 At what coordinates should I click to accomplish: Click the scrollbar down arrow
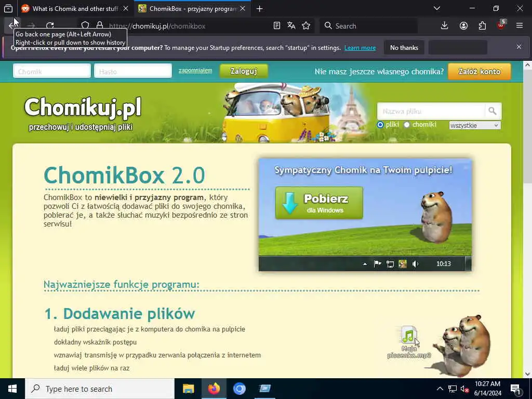pyautogui.click(x=528, y=374)
